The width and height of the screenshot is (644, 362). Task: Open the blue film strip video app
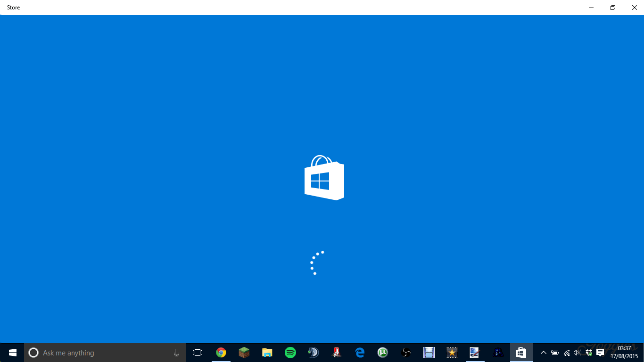coord(429,353)
